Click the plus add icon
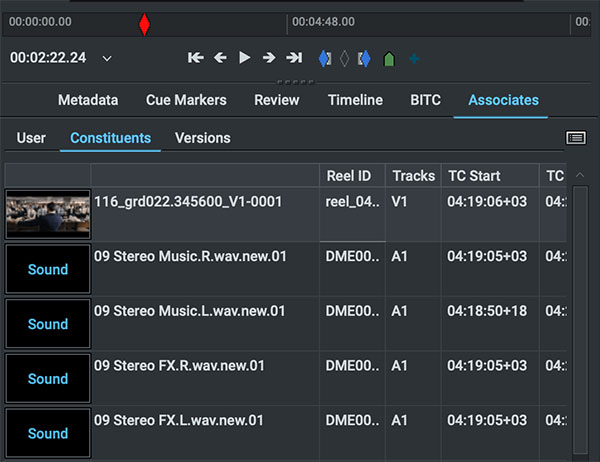 [413, 58]
